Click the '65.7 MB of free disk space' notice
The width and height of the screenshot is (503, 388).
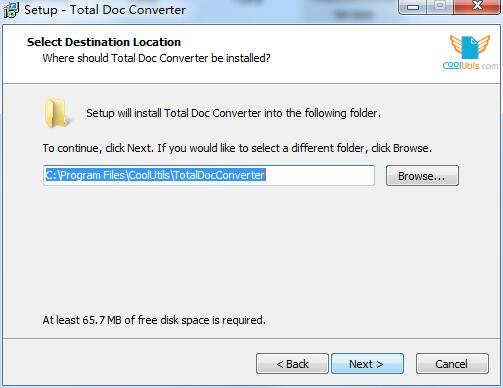tap(154, 320)
